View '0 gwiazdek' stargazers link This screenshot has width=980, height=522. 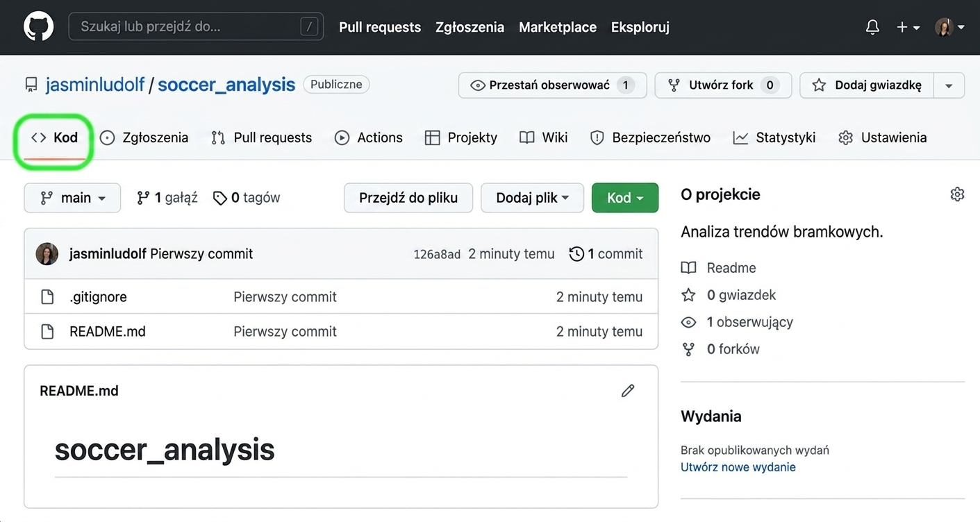tap(729, 295)
